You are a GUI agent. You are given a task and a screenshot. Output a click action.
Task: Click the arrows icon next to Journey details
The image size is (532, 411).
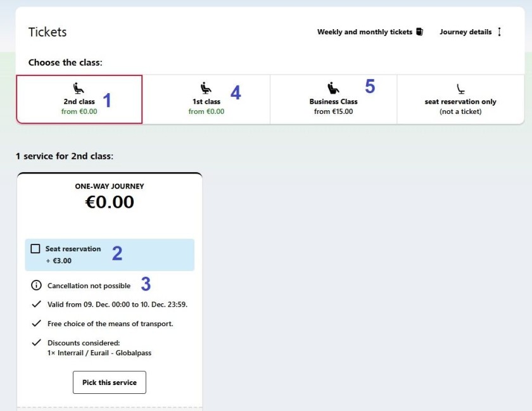click(499, 32)
